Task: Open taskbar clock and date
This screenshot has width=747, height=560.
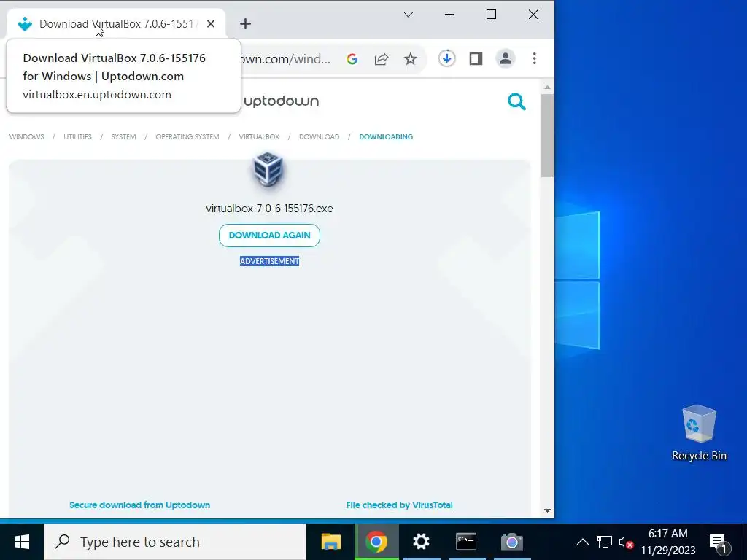Action: (668, 542)
